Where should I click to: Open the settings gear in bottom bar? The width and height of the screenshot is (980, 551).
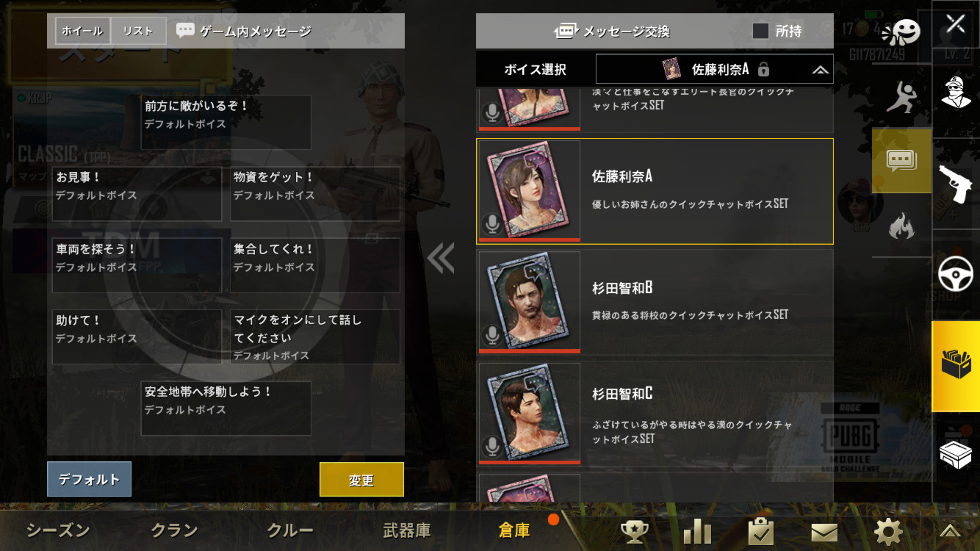887,531
